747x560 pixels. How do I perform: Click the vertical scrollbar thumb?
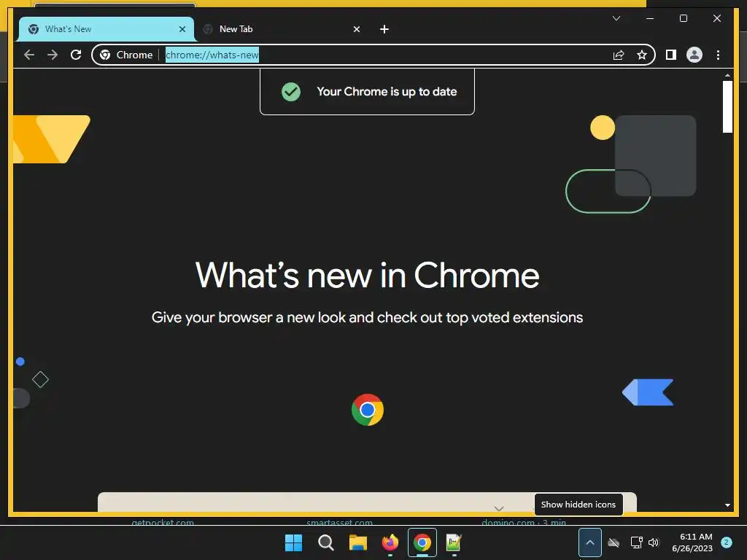tap(727, 106)
